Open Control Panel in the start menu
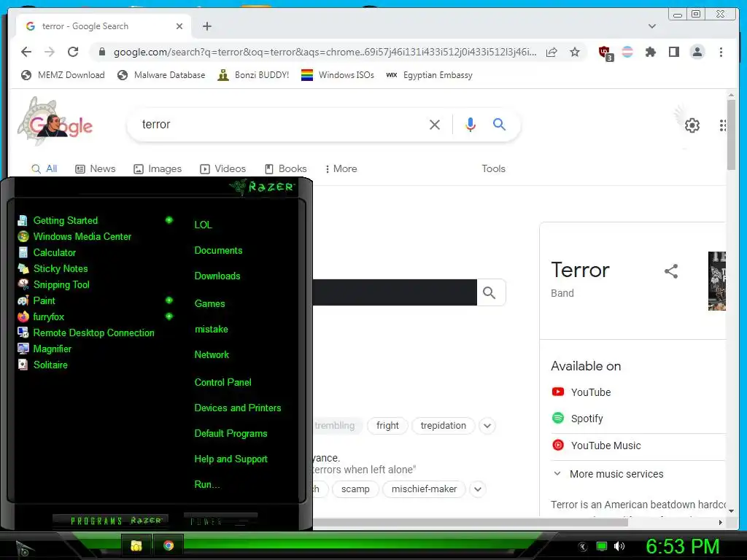 (x=223, y=382)
